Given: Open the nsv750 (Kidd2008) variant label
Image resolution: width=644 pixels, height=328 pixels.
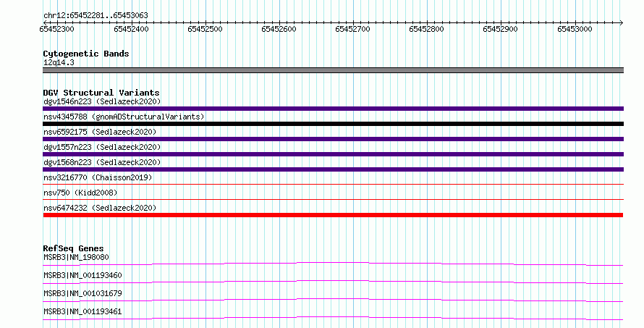Looking at the screenshot, I should click(80, 193).
